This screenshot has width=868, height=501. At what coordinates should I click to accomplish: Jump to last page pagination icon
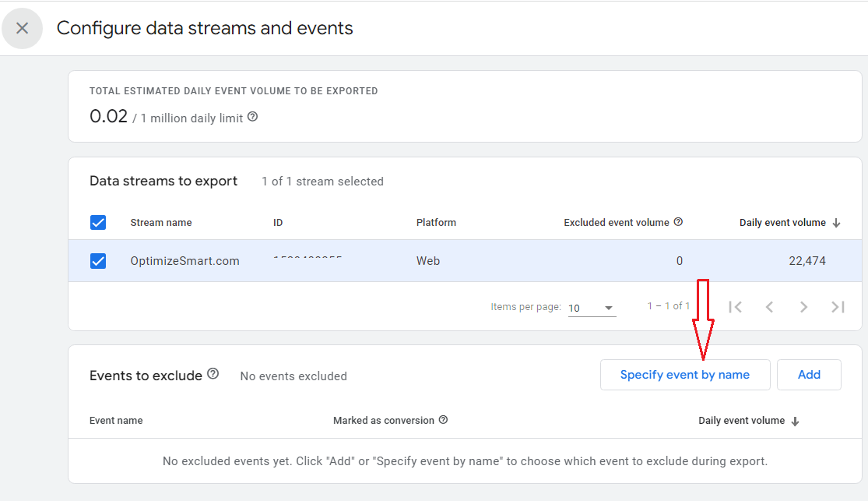pyautogui.click(x=838, y=306)
